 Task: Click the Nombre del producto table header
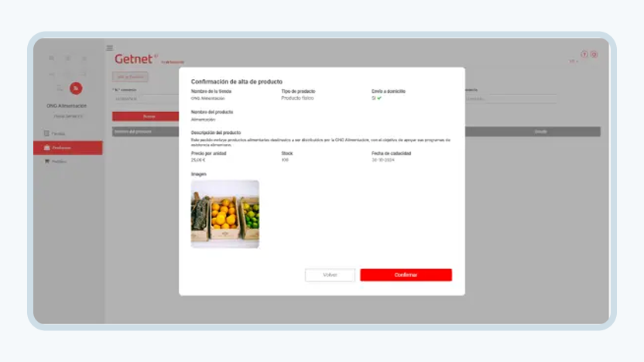pos(133,131)
